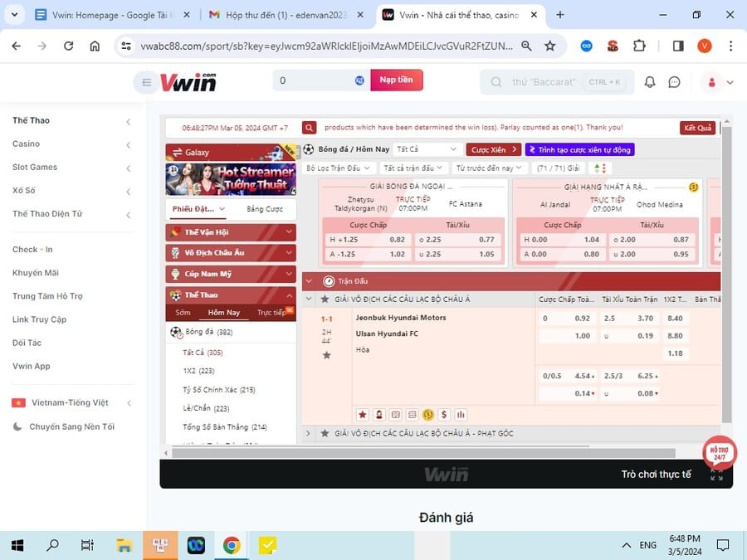The height and width of the screenshot is (560, 747).
Task: Click the red search icon beside the announcement
Action: (x=310, y=128)
